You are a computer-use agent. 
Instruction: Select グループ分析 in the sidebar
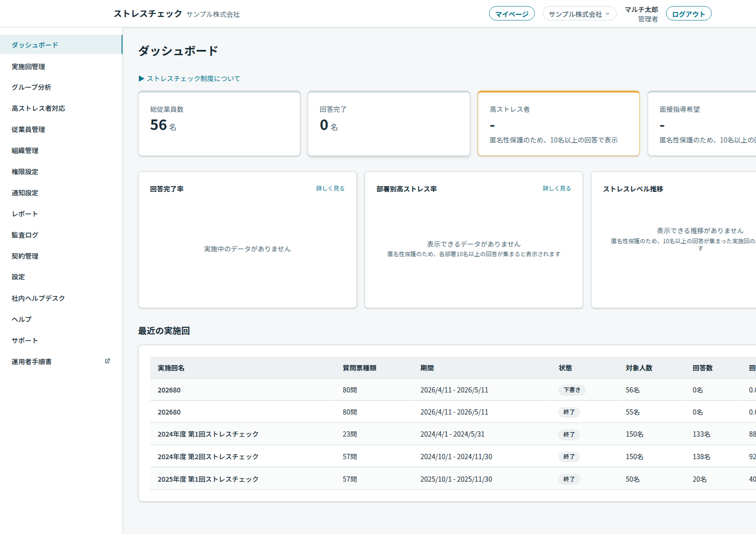click(x=61, y=87)
